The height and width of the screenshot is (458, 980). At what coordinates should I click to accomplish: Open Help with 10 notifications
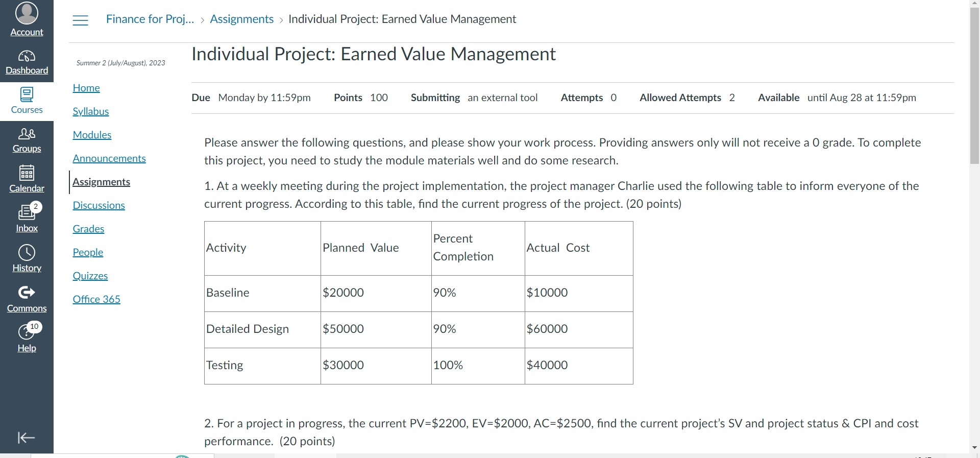click(27, 338)
